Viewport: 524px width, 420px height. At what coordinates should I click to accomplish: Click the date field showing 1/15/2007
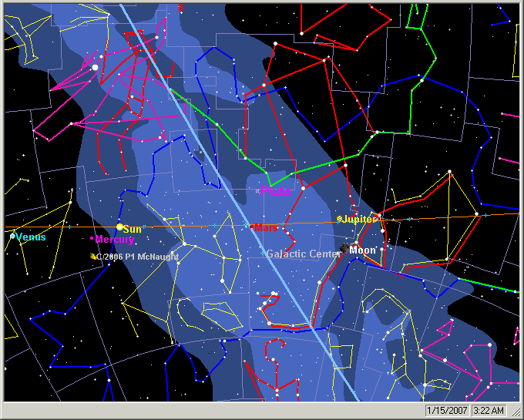[447, 411]
